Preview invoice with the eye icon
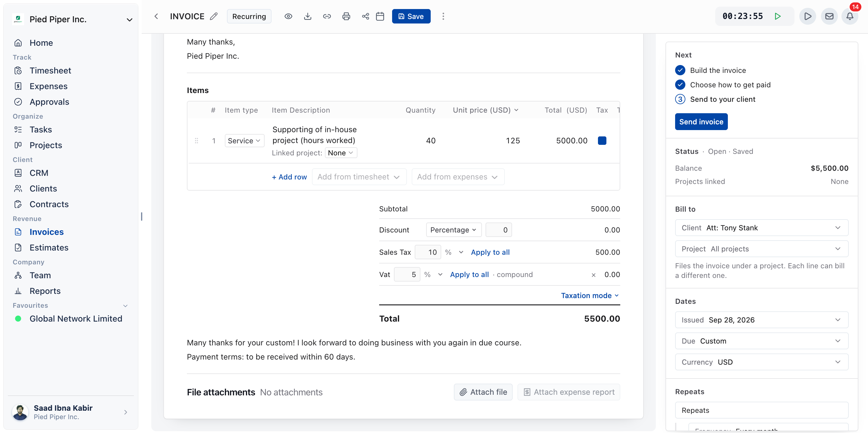This screenshot has height=433, width=868. (288, 16)
